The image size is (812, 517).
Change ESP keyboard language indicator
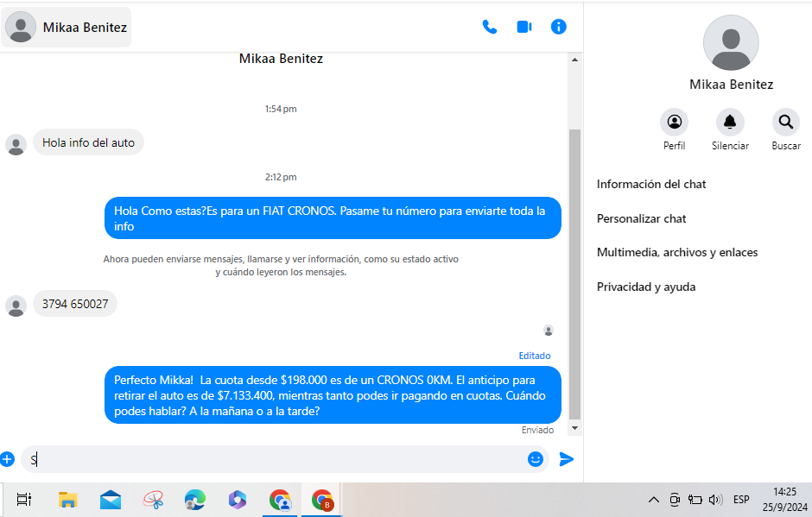(741, 500)
